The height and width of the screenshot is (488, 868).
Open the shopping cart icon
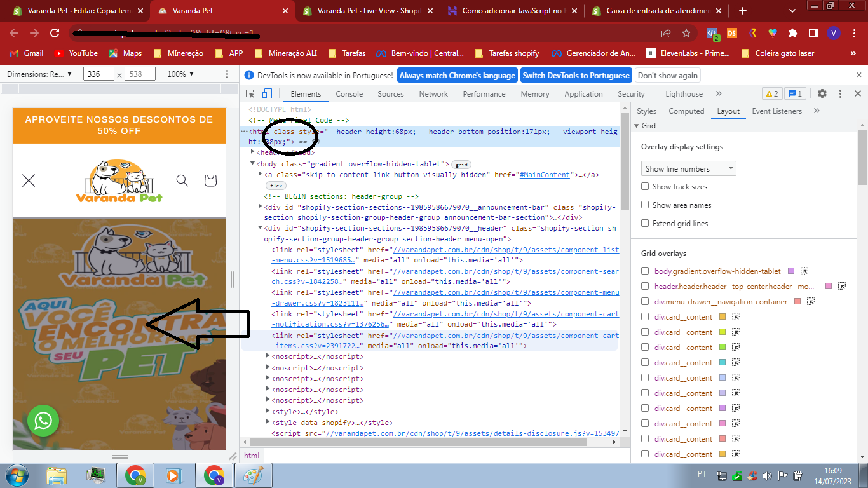(x=210, y=180)
